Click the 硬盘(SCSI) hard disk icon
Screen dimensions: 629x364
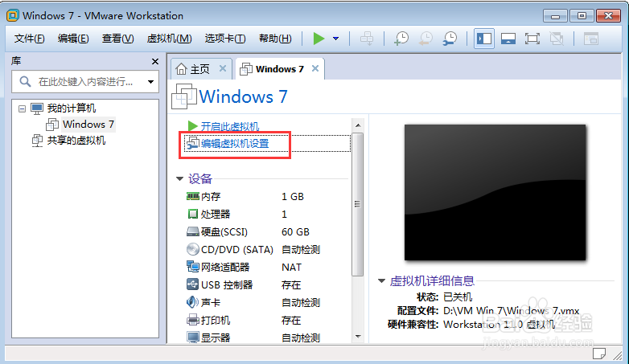pos(192,231)
